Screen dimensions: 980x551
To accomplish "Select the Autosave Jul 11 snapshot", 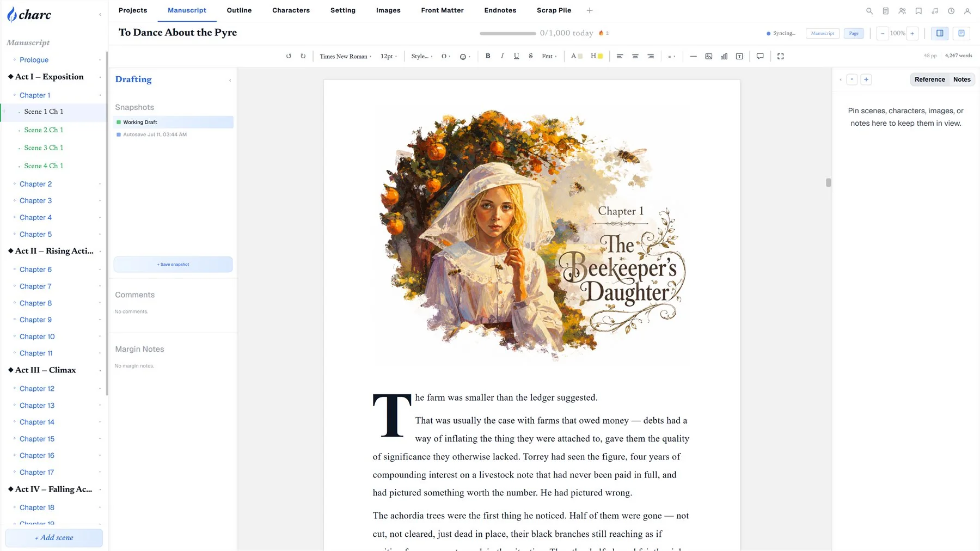I will pos(173,134).
